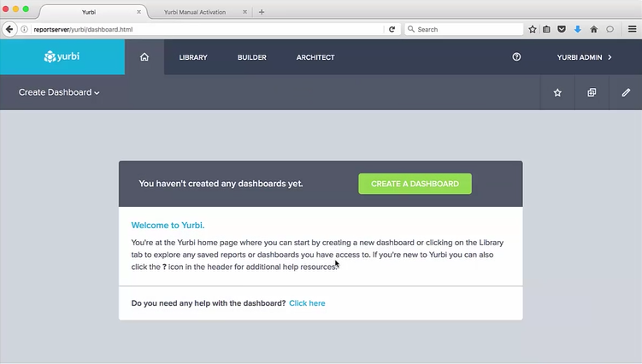Reload the page
This screenshot has height=364, width=642.
(x=392, y=29)
